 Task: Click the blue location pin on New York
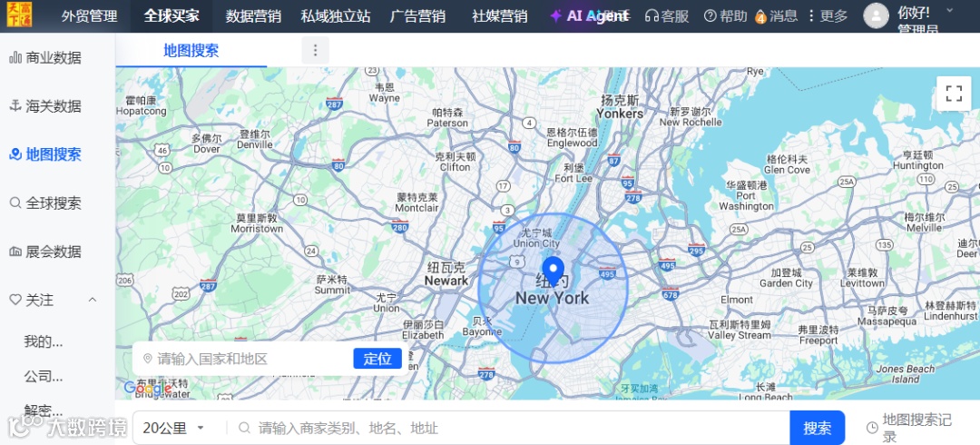553,272
